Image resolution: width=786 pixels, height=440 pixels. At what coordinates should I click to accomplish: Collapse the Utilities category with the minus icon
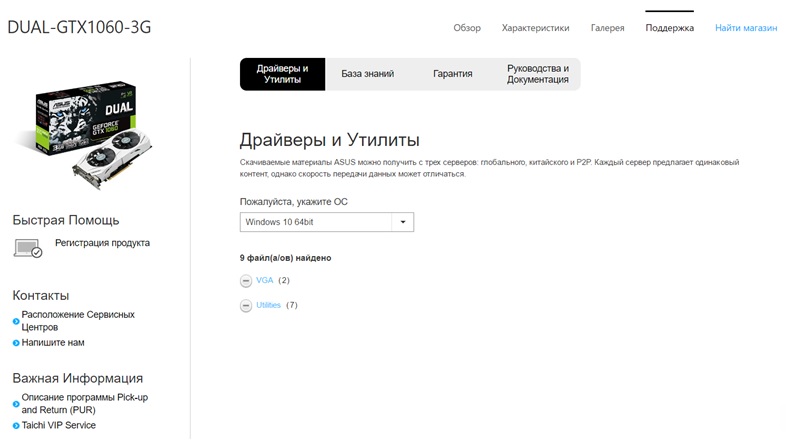246,305
